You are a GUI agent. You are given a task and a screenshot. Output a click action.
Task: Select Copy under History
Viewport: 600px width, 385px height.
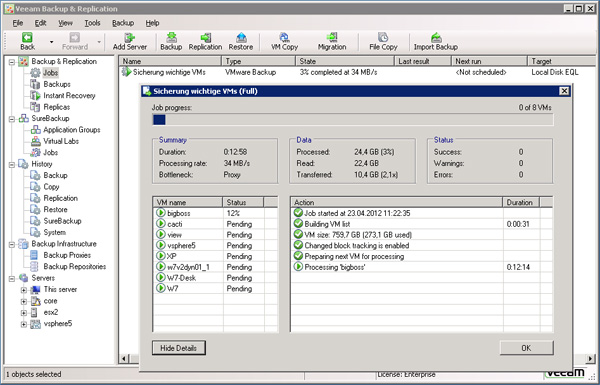pyautogui.click(x=51, y=187)
